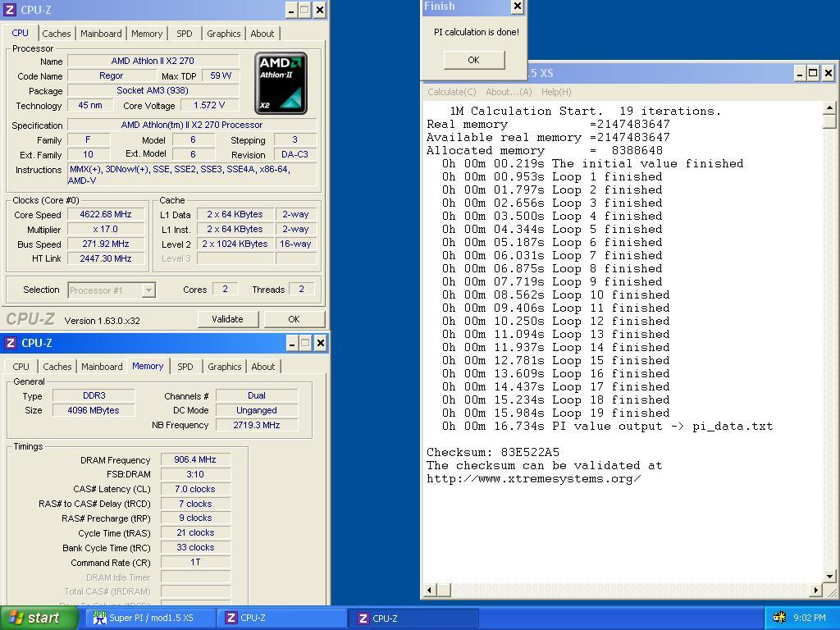Click the Core Speed value 4622.68 MHz
Screen dimensions: 840x630
click(x=106, y=214)
